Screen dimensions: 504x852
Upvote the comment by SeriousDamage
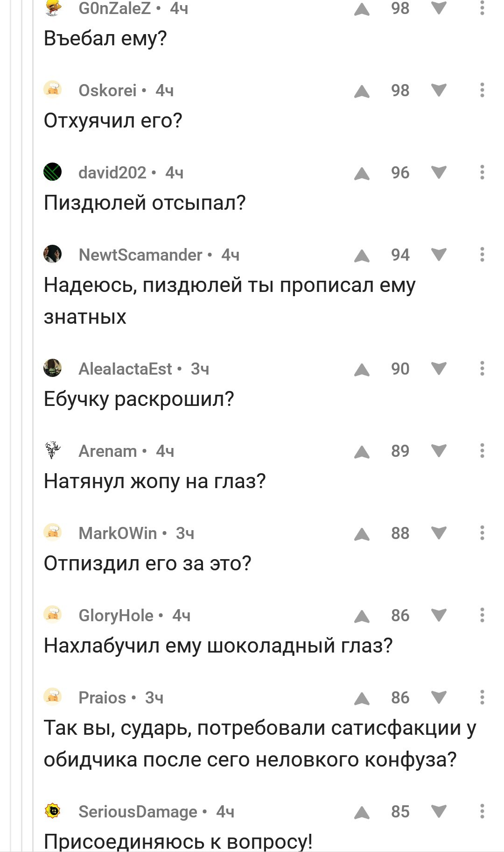[x=362, y=812]
